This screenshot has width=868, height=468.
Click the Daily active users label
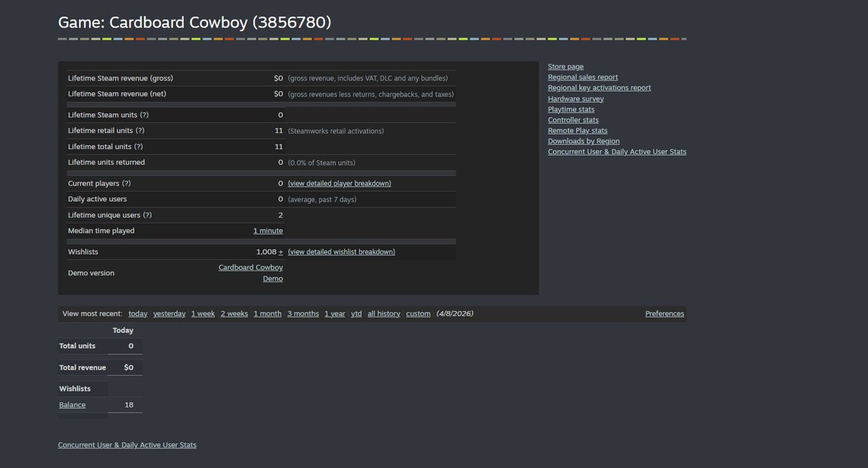tap(98, 199)
